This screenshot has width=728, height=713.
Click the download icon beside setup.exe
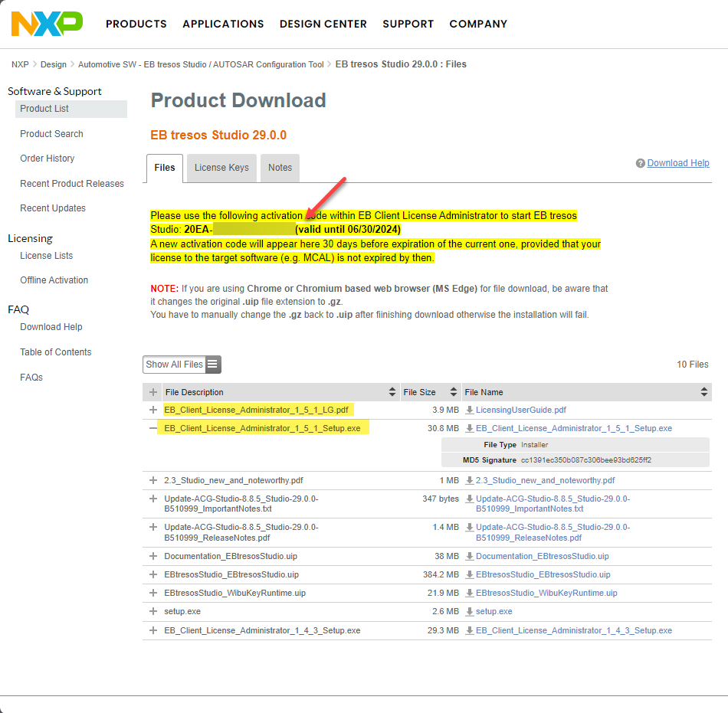click(x=469, y=611)
